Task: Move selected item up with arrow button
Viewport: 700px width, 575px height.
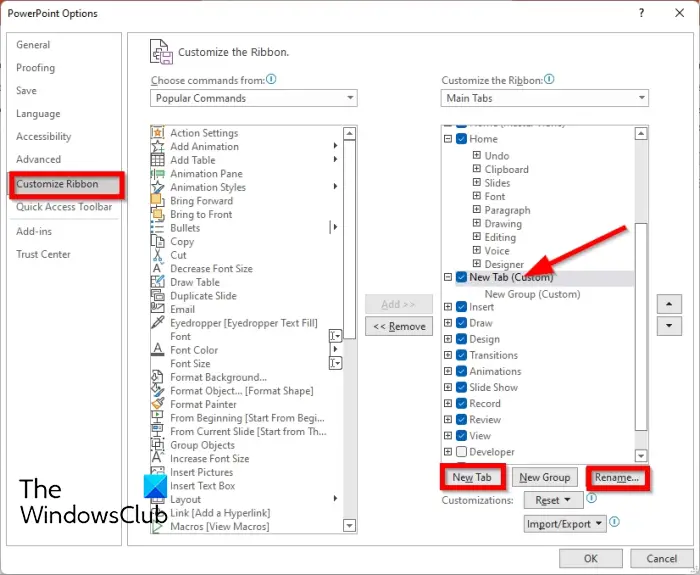Action: (x=669, y=304)
